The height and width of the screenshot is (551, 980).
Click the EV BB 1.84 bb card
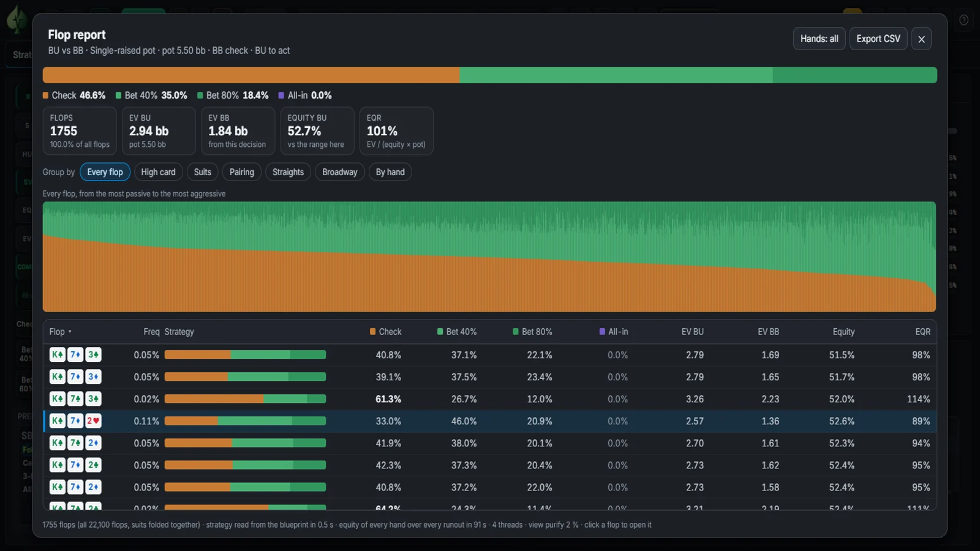pyautogui.click(x=238, y=131)
